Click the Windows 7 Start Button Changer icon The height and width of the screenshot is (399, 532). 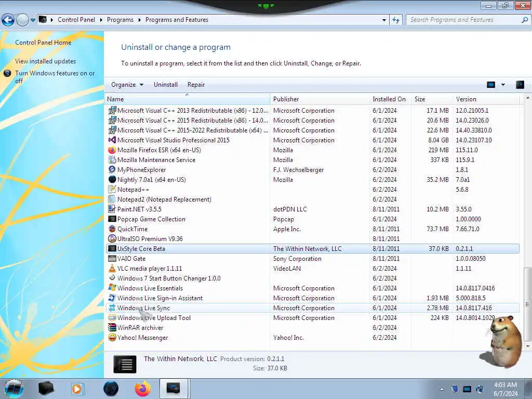pos(112,278)
